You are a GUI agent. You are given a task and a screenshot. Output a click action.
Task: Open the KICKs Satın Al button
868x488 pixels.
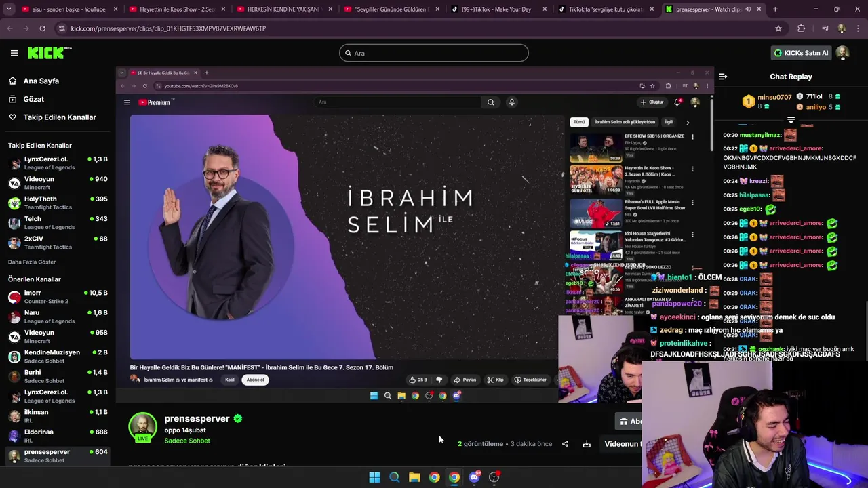pyautogui.click(x=801, y=53)
